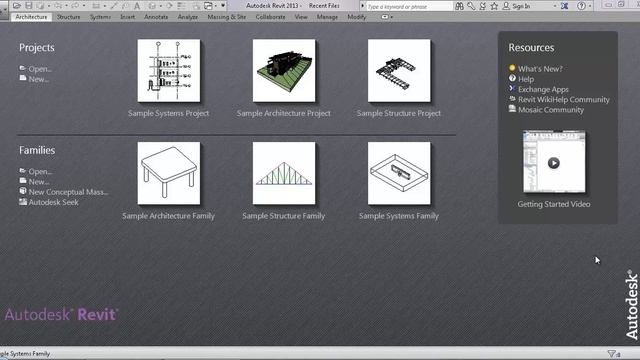Click the Switch Windows icon in quick access toolbar

coord(209,6)
